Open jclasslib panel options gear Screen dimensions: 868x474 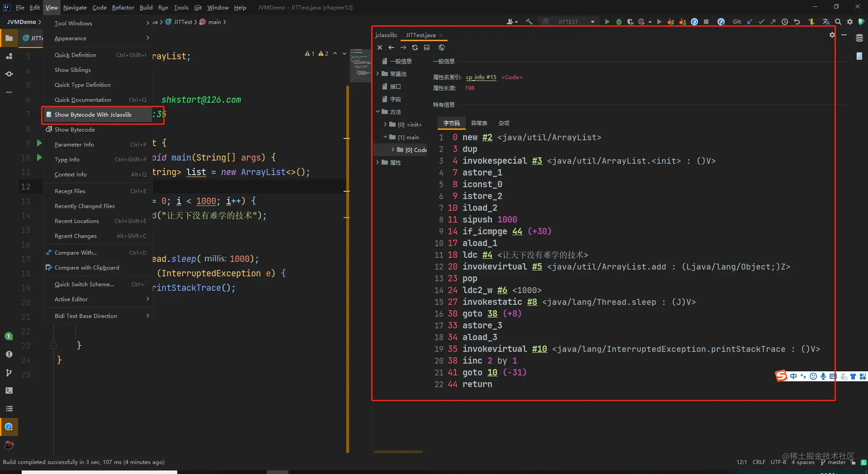coord(832,35)
